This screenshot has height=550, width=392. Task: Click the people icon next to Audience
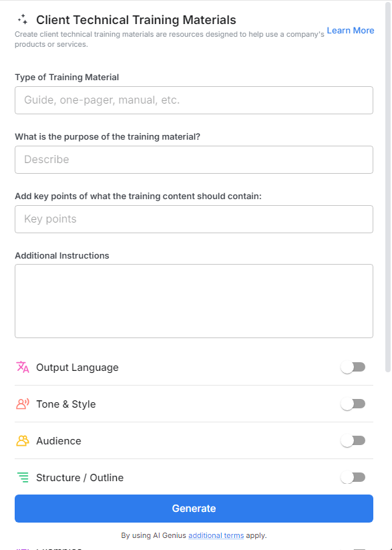pos(22,440)
